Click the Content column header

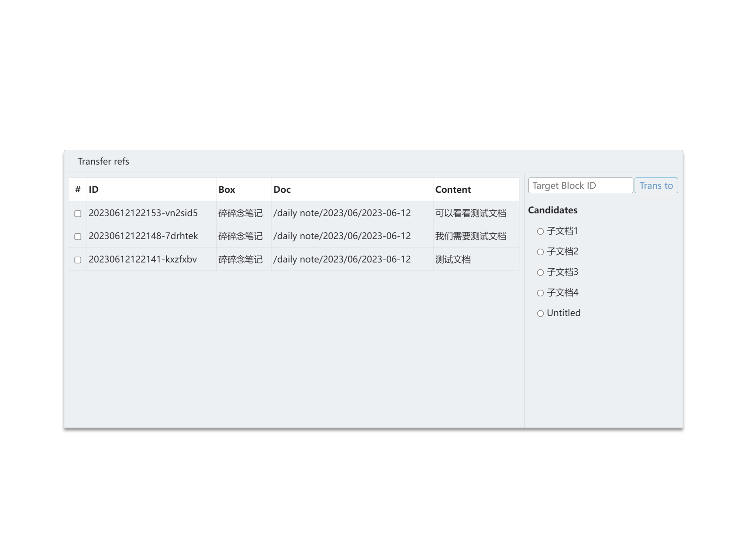tap(452, 190)
